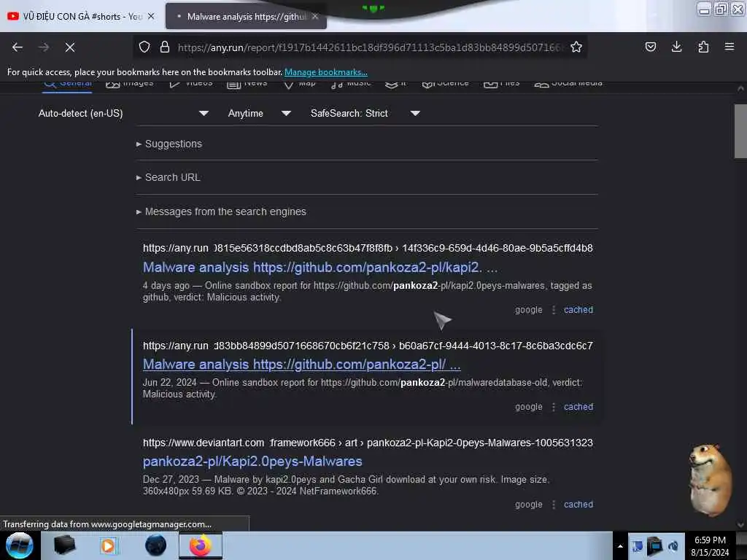
Task: Open the Firefox hamburger menu
Action: (x=729, y=47)
